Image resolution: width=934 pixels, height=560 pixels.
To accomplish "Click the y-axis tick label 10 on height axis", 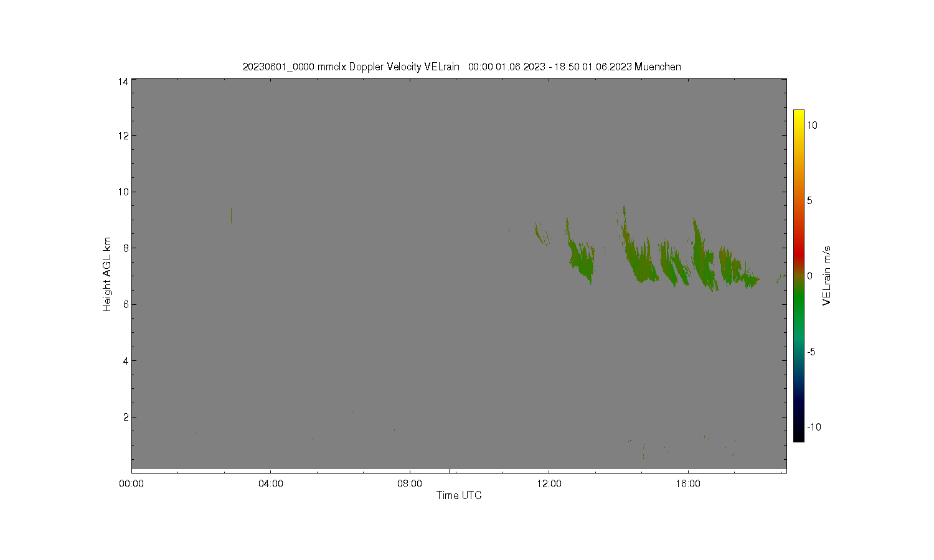I will [x=123, y=192].
